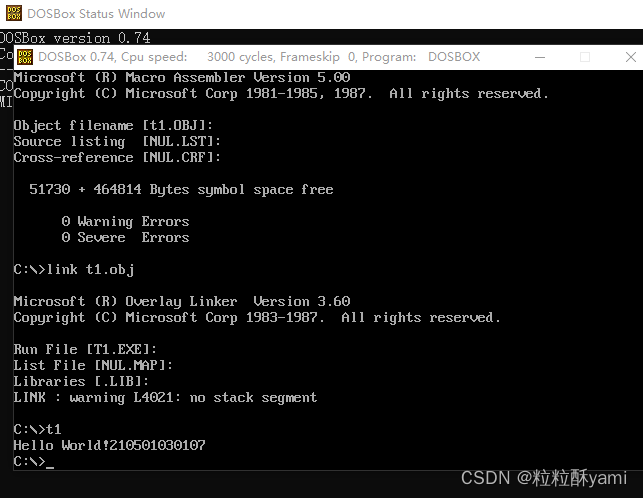Click the 'Overlay Linker Version 3.60' line

(x=182, y=302)
